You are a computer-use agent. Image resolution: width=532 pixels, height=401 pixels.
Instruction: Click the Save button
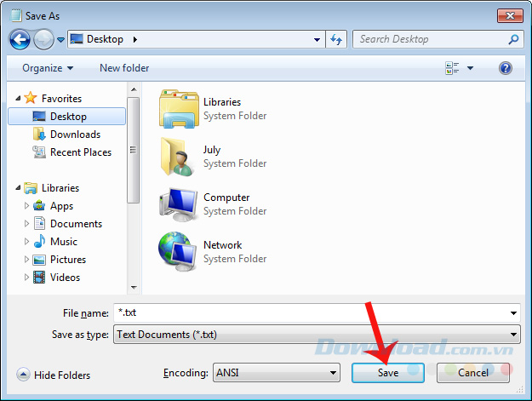point(388,373)
